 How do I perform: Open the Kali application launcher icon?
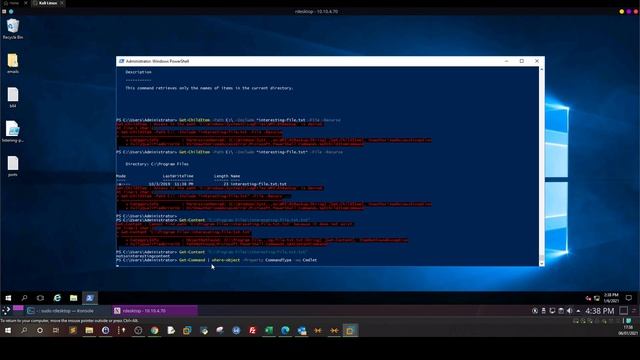pos(6,311)
